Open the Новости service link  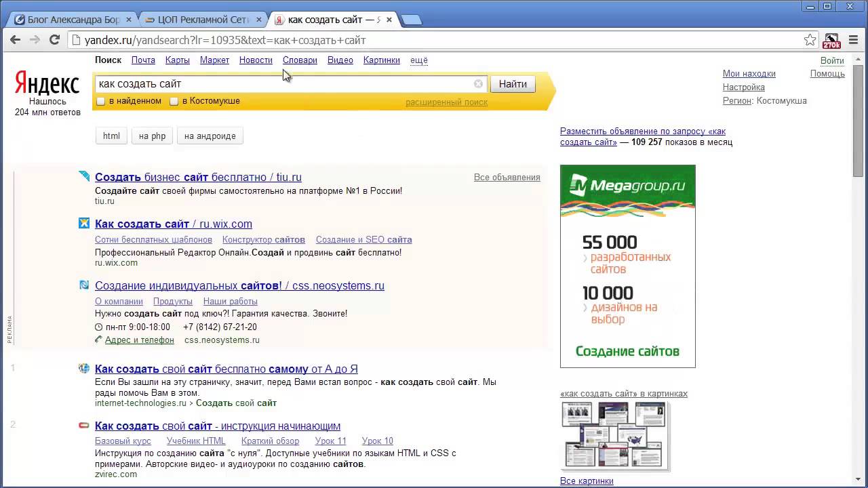(x=256, y=60)
